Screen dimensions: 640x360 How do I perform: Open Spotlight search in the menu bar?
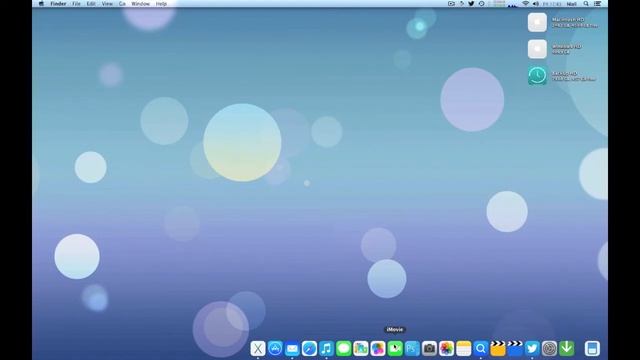pos(586,4)
